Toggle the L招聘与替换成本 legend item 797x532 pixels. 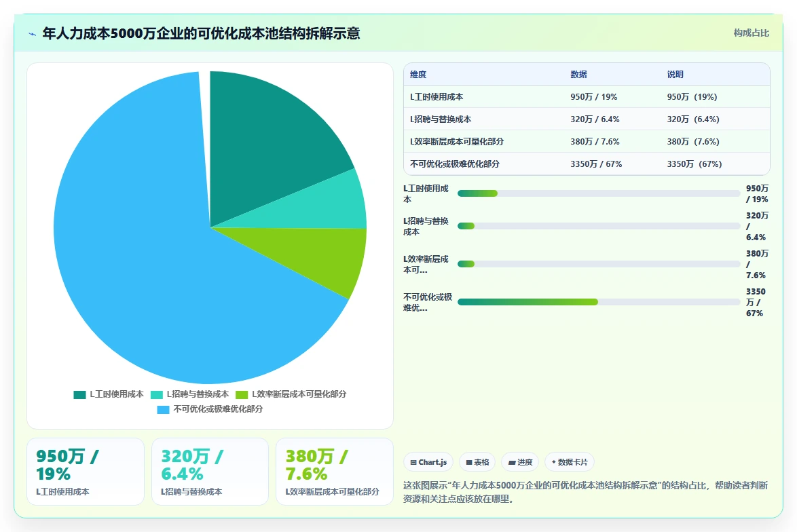(x=189, y=394)
